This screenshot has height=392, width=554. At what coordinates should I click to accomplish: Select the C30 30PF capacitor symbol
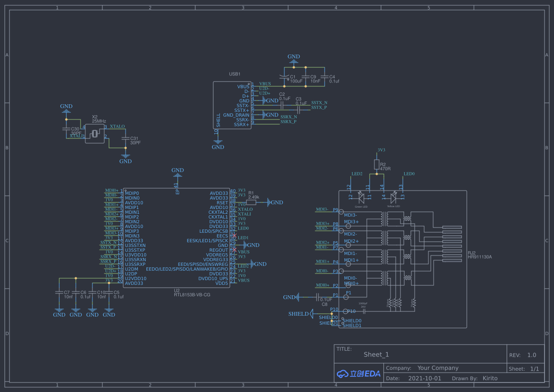pos(66,129)
